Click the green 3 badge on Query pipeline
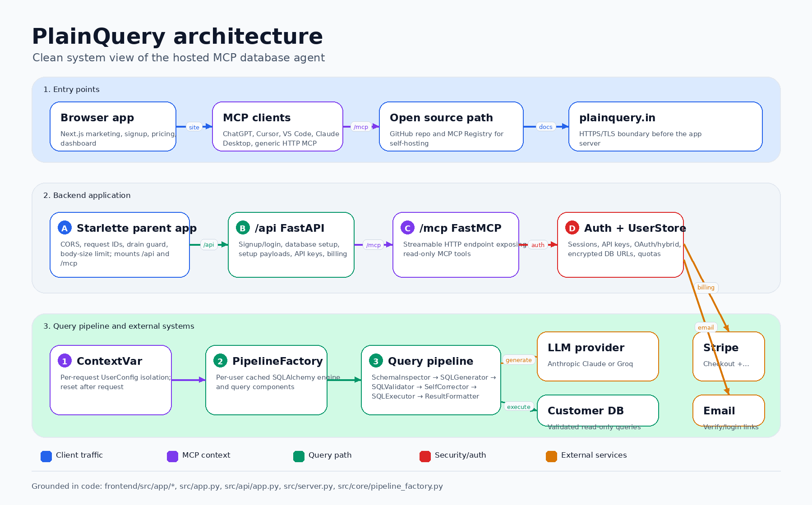 (376, 361)
